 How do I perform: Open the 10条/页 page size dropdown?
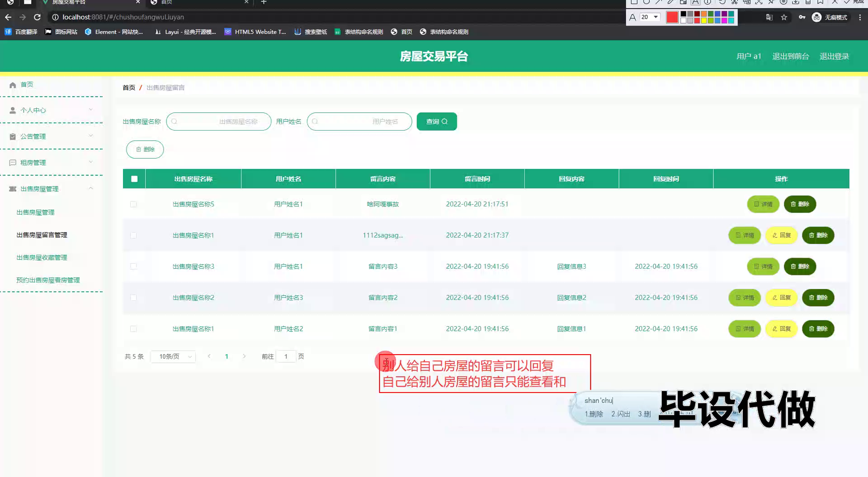tap(173, 356)
